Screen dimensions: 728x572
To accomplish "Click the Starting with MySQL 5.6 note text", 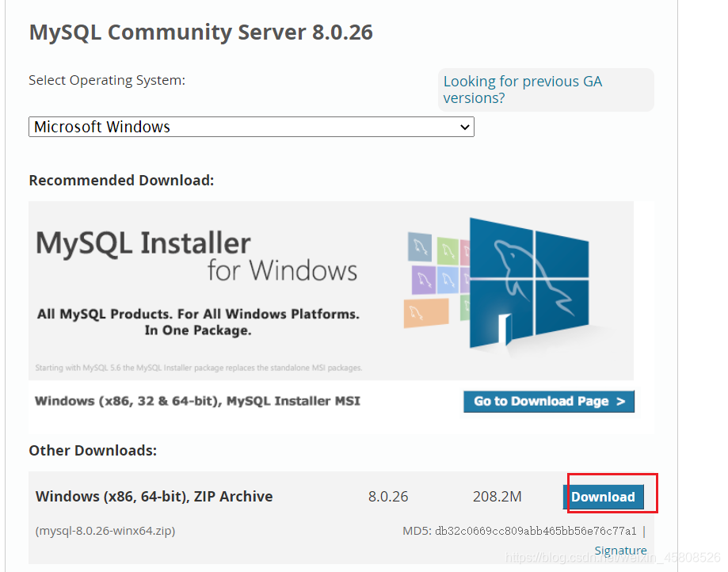I will tap(199, 368).
